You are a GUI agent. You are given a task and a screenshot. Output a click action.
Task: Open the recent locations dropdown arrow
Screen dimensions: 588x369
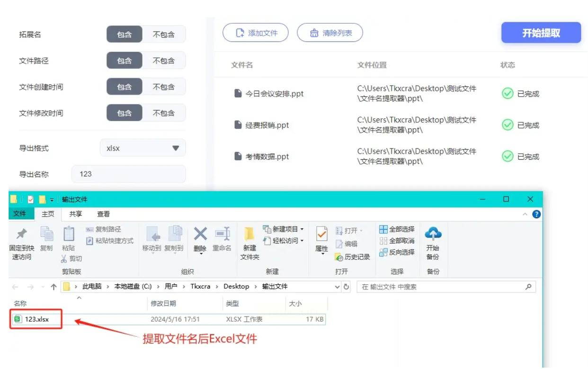(x=43, y=287)
